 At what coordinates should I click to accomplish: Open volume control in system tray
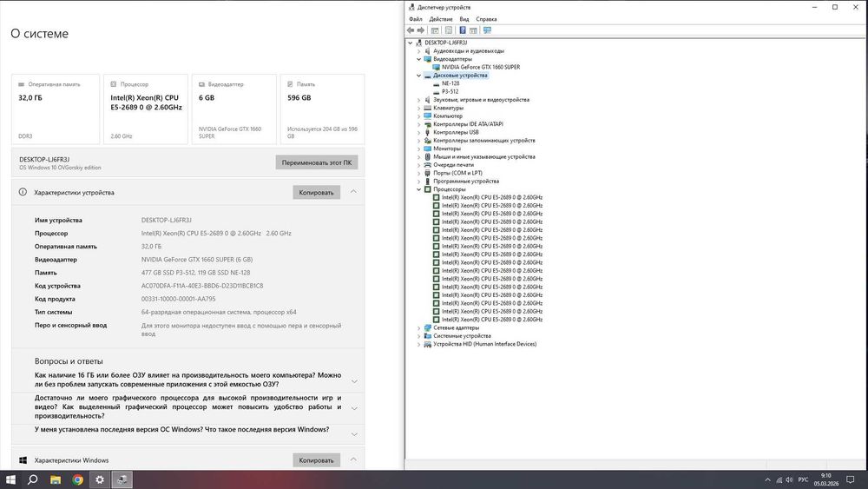[x=789, y=480]
